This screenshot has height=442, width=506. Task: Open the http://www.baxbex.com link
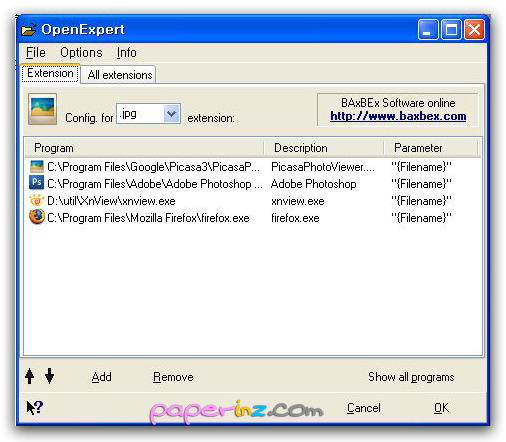(398, 116)
